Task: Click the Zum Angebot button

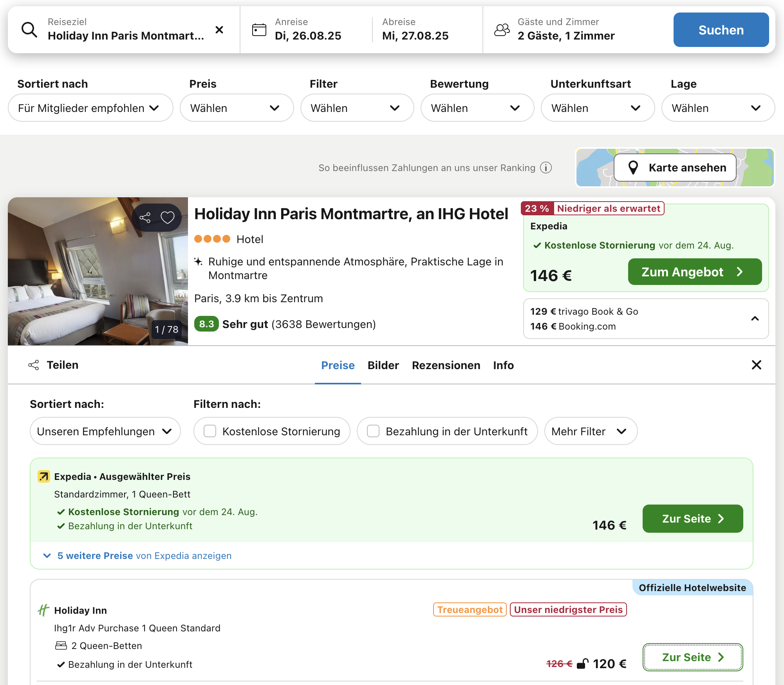Action: [x=695, y=272]
